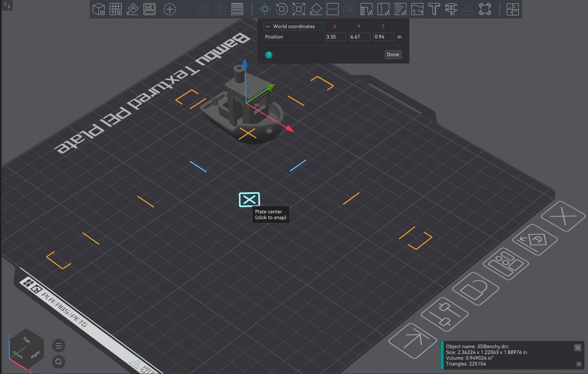
Task: Select the Scale tool
Action: point(299,9)
